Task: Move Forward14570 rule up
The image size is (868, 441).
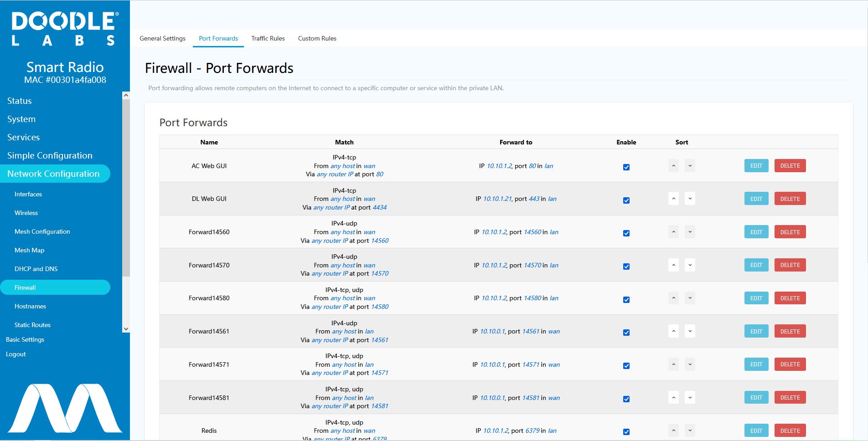Action: [x=673, y=265]
